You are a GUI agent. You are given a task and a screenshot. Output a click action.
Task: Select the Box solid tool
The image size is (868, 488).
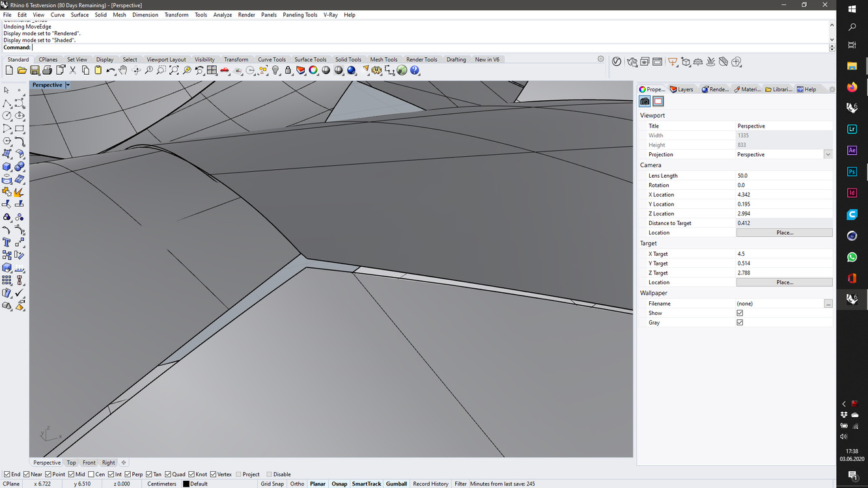click(x=7, y=167)
